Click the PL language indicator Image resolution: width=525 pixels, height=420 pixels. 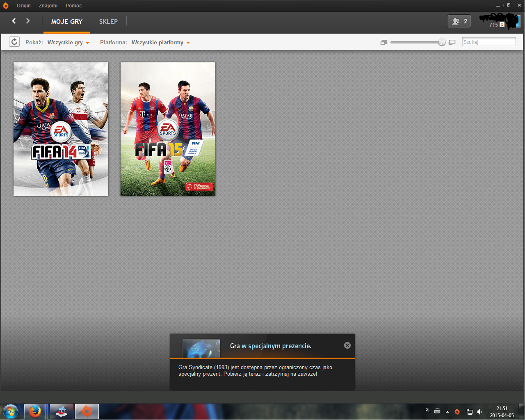[x=428, y=411]
